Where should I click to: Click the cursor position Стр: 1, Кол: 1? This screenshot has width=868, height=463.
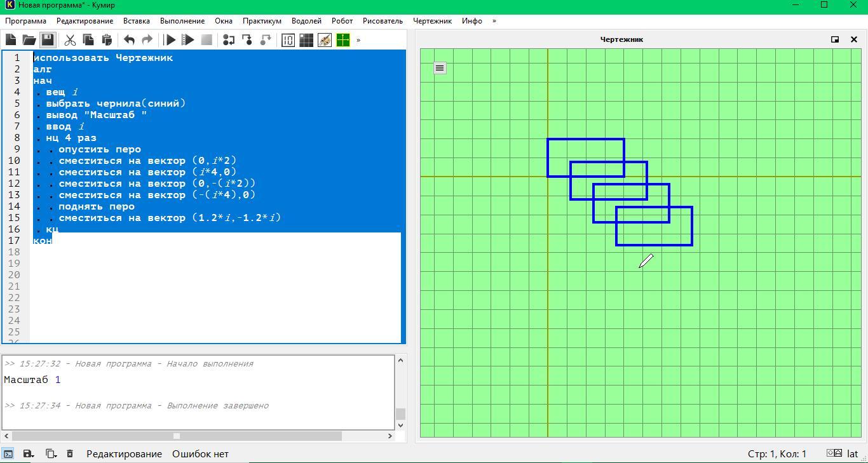point(776,453)
